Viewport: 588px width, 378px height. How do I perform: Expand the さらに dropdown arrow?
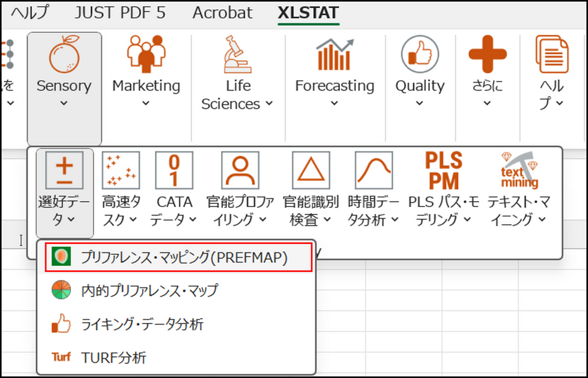click(487, 103)
